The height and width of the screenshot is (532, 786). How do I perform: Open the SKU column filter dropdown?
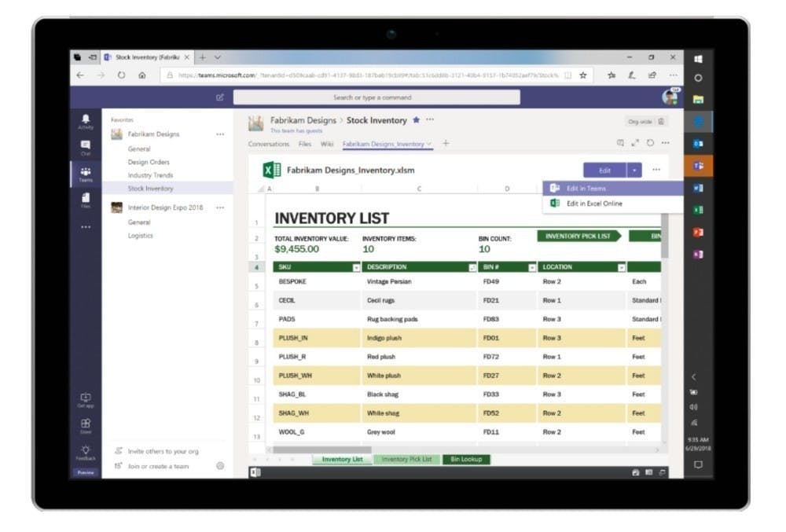pyautogui.click(x=356, y=267)
